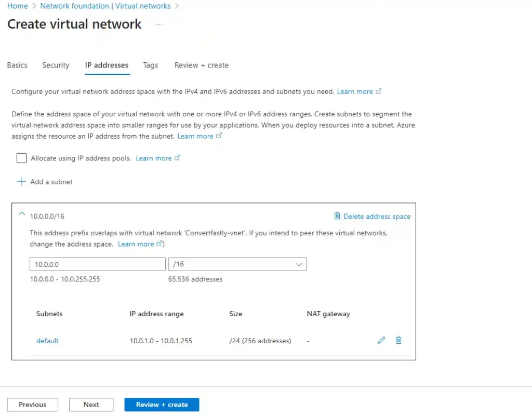
Task: Edit the default subnet with pencil icon
Action: pos(381,340)
